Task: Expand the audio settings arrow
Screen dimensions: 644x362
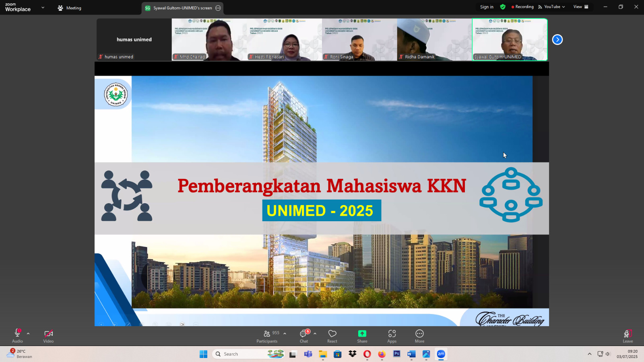Action: click(x=28, y=333)
